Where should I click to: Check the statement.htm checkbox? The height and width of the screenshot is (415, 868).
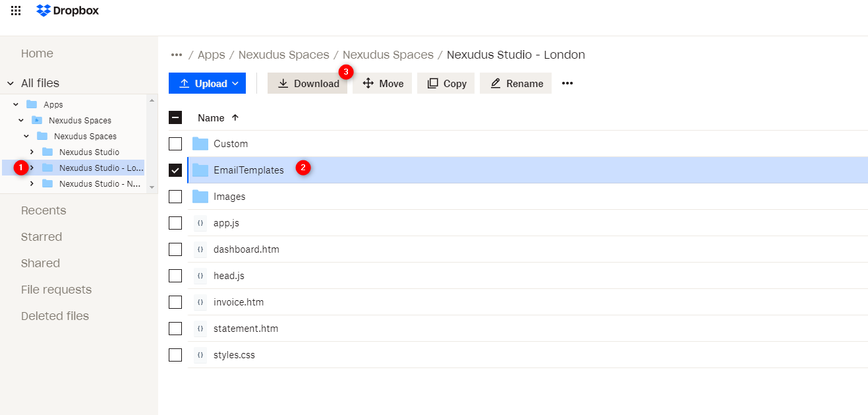pyautogui.click(x=175, y=329)
